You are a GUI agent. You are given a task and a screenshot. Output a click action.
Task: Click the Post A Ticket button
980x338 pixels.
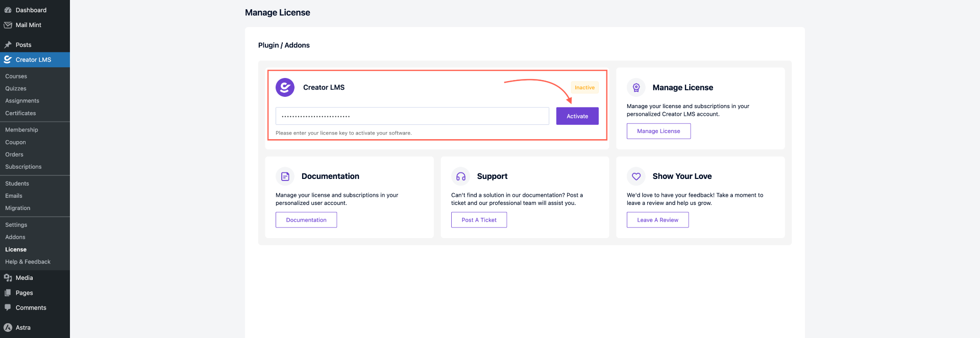point(479,220)
